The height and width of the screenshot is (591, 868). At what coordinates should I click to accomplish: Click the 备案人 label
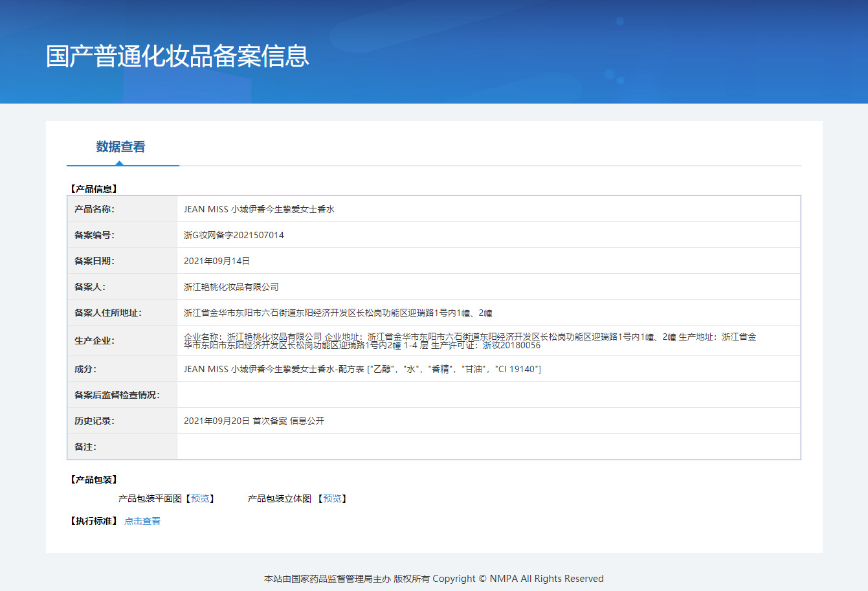[90, 287]
